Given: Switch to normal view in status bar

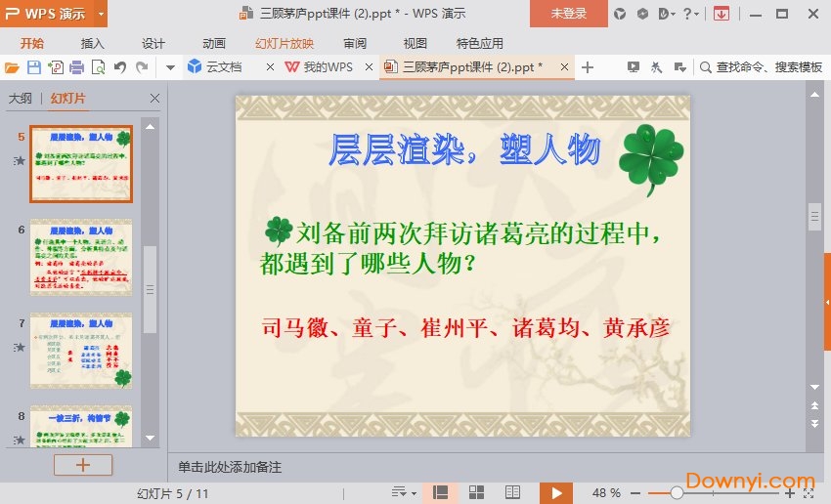Looking at the screenshot, I should tap(440, 493).
